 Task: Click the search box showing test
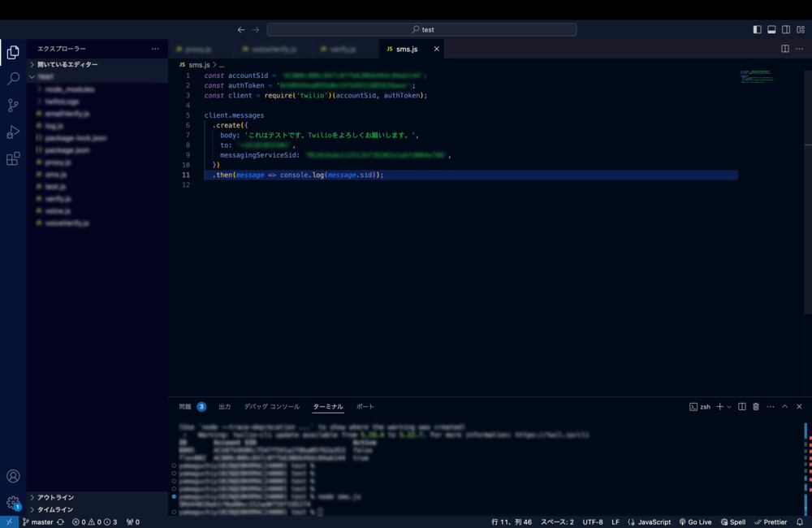pos(421,29)
